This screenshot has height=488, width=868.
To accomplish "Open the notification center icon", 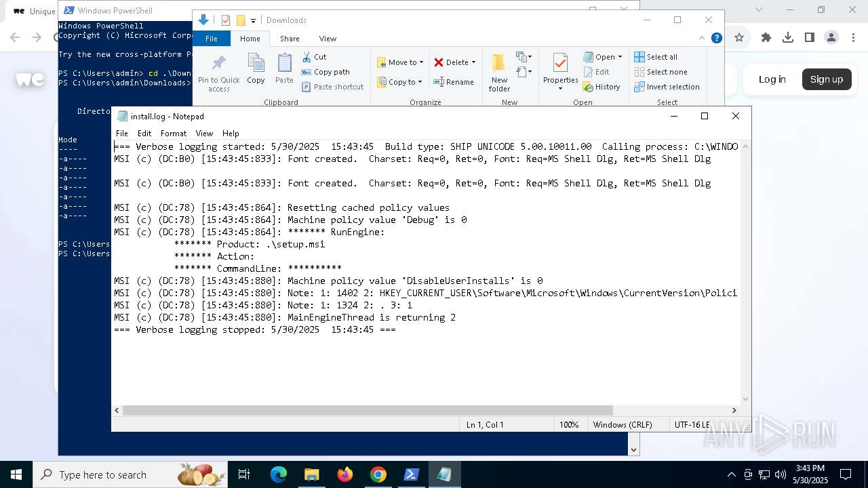I will 846,474.
